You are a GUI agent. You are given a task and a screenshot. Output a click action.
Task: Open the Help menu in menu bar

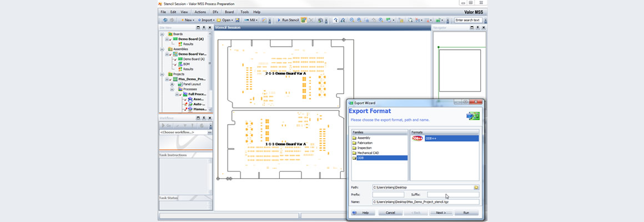(x=257, y=12)
